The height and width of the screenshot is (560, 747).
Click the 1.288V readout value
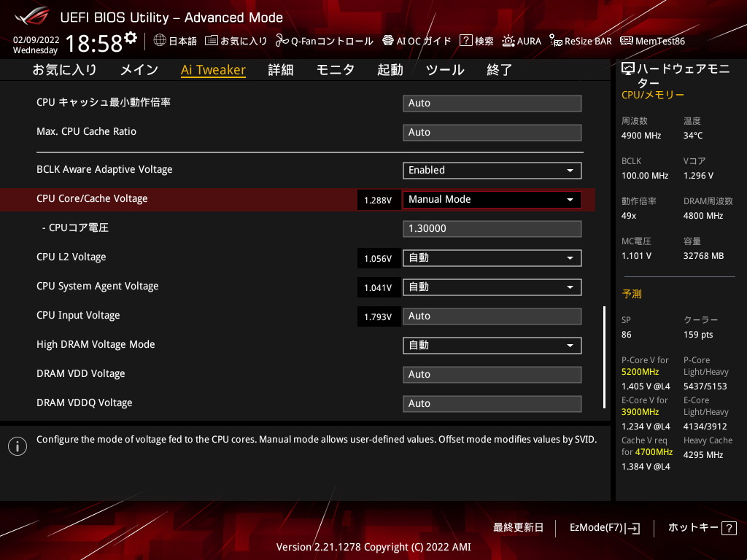(378, 200)
